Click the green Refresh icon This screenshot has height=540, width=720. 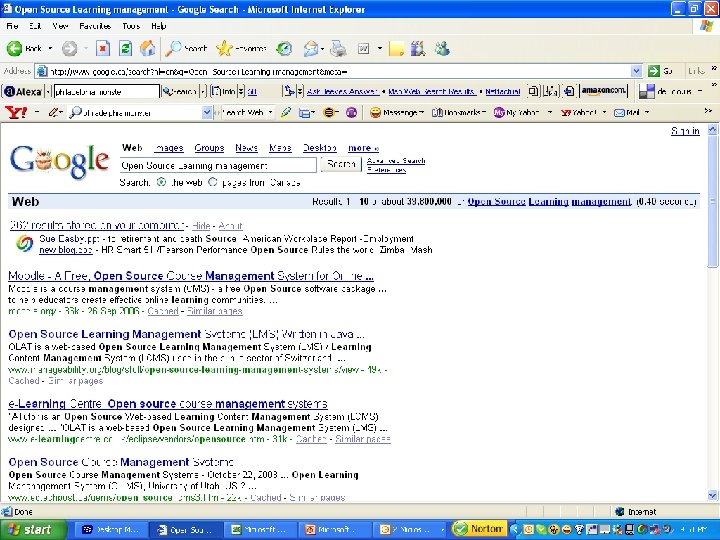click(x=125, y=48)
